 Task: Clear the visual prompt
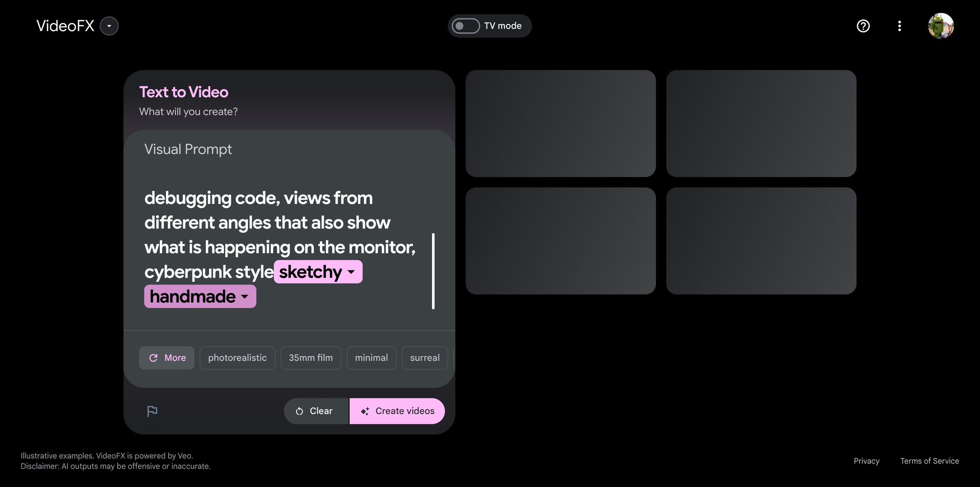316,411
